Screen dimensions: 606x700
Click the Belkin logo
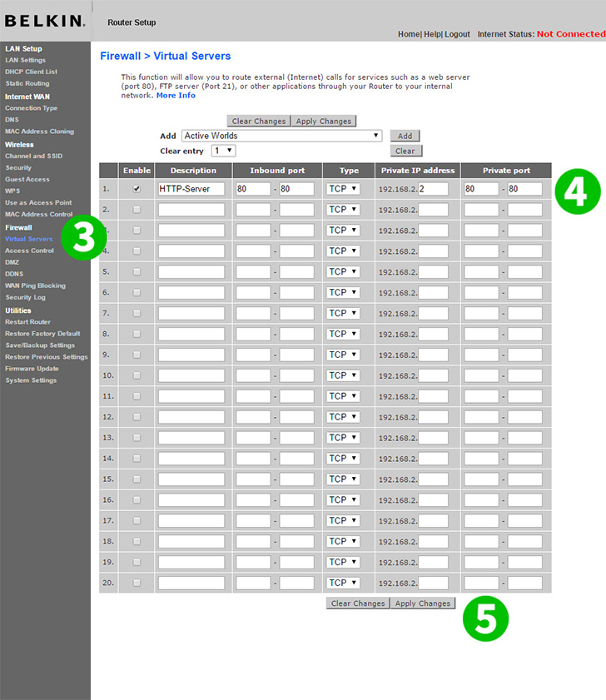42,20
